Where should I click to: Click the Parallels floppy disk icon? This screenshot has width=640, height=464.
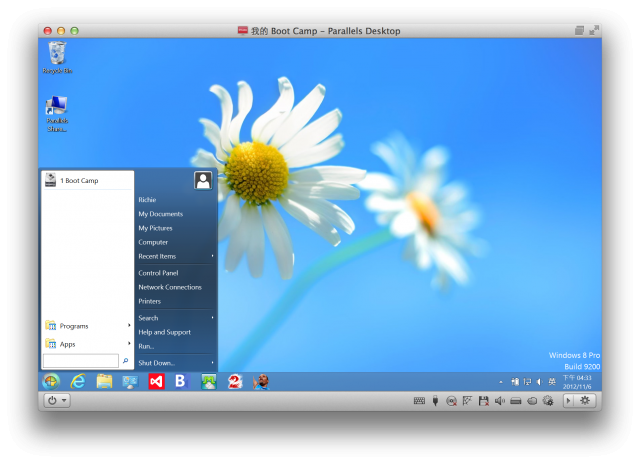484,401
